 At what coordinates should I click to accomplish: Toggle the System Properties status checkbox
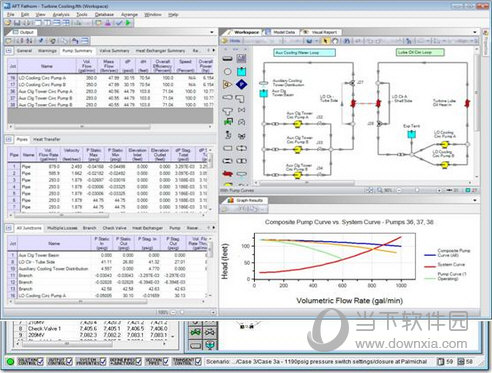(x=103, y=362)
